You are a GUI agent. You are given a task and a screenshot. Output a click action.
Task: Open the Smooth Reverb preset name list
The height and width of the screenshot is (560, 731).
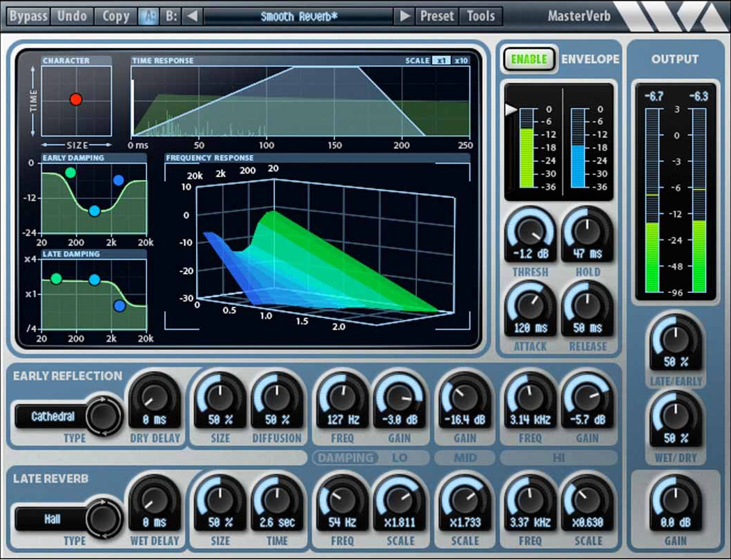point(299,17)
